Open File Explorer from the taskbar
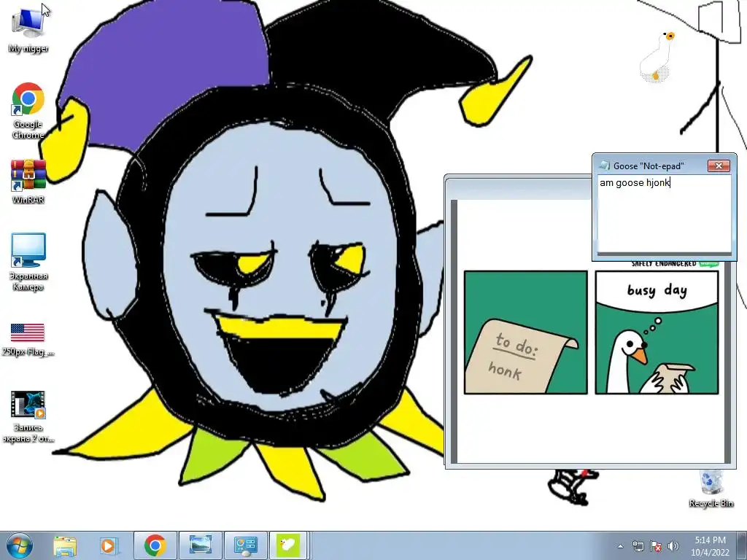 pos(65,545)
